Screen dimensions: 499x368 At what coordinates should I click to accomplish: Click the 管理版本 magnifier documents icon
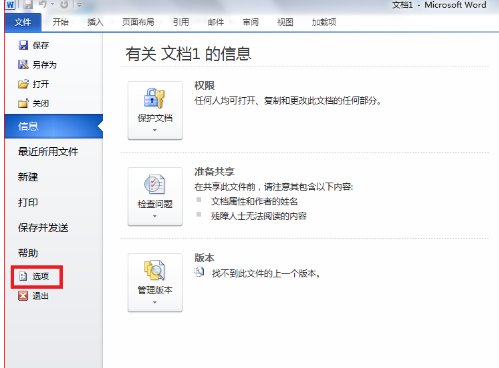(155, 270)
